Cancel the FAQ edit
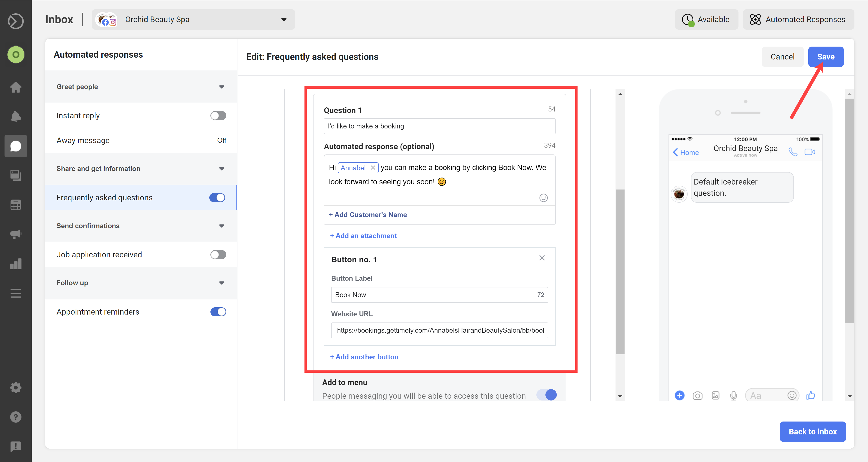868x462 pixels. tap(782, 57)
